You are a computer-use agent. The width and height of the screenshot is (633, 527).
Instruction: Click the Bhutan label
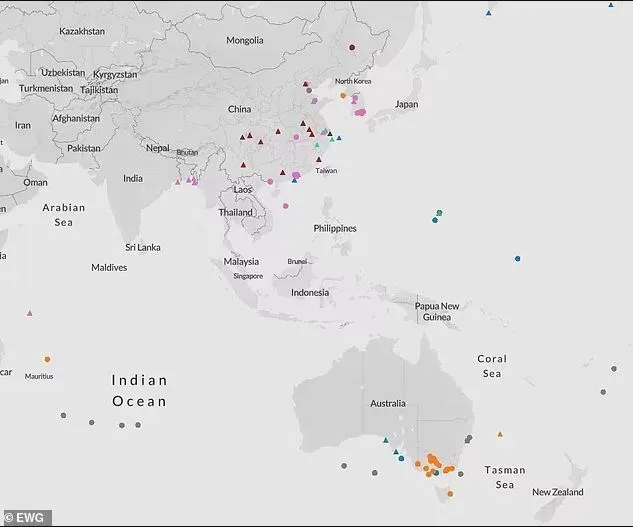tap(187, 152)
